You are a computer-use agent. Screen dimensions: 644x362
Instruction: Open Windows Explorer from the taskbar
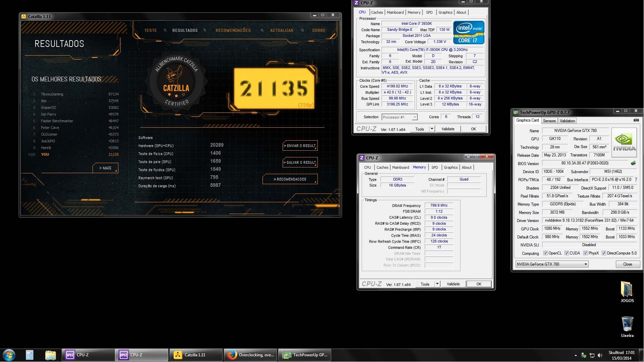click(x=50, y=355)
